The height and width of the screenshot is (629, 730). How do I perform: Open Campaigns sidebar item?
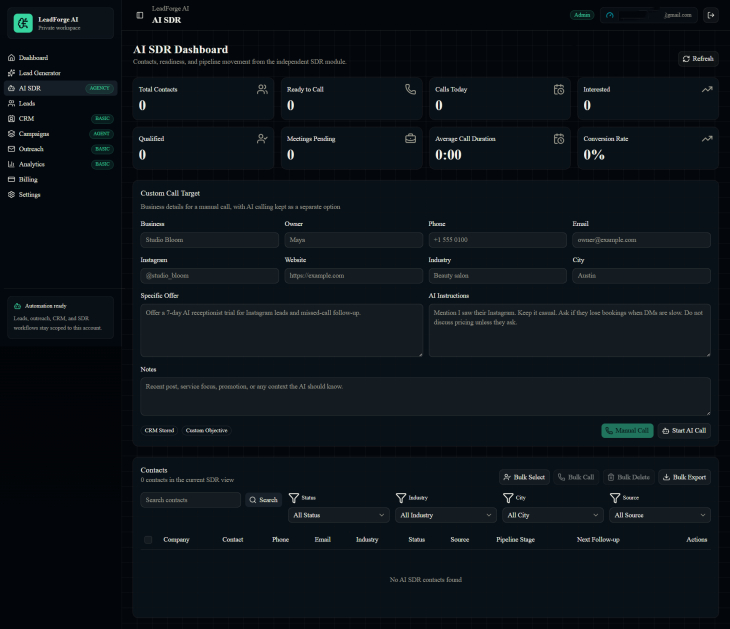[x=61, y=134]
